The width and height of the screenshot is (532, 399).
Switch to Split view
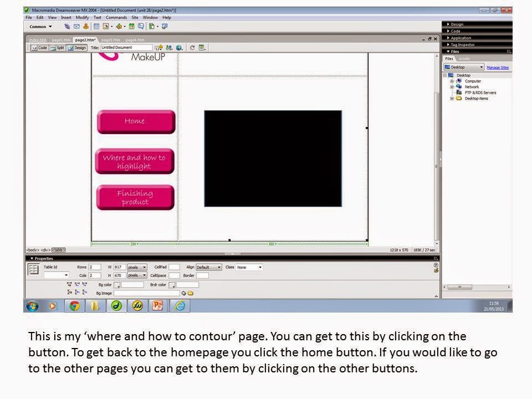tap(57, 48)
